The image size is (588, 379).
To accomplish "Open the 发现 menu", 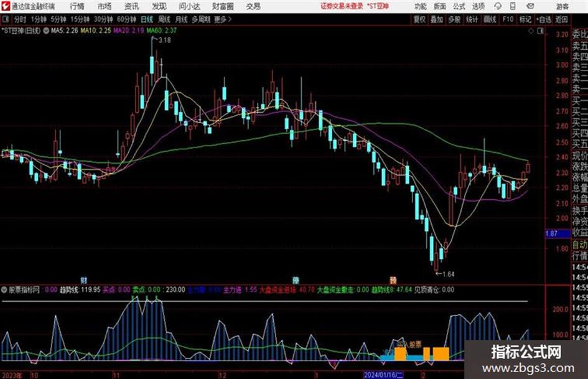I will pos(159,6).
